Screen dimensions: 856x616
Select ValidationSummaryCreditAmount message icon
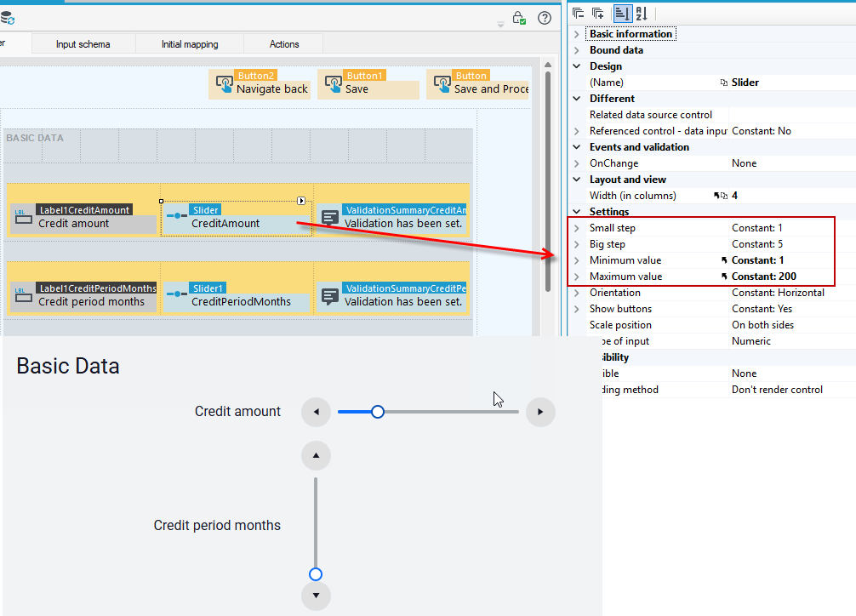point(330,217)
